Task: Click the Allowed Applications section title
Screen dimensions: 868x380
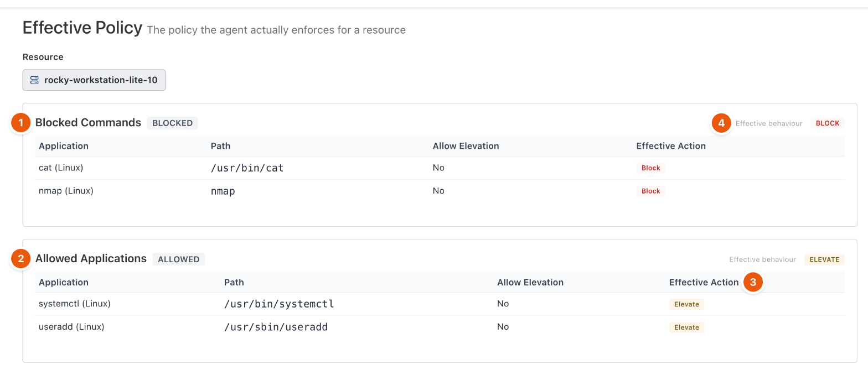Action: point(91,259)
